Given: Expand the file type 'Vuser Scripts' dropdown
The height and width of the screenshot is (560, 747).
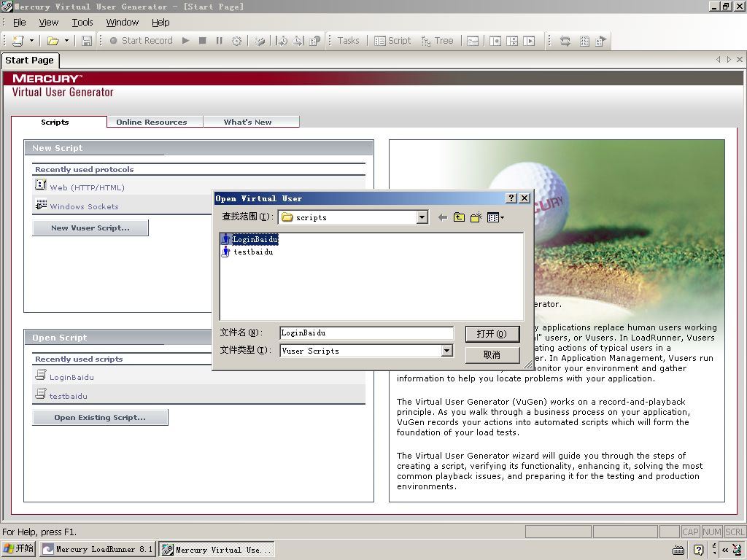Looking at the screenshot, I should 446,351.
